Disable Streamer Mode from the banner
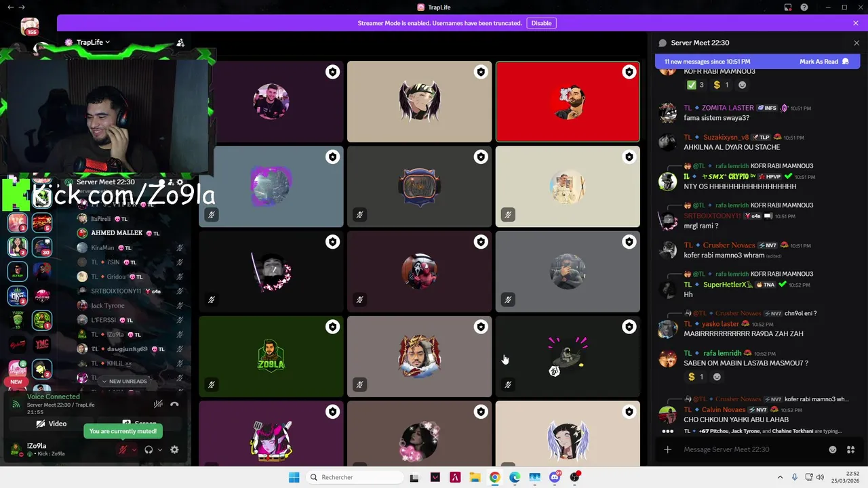Viewport: 868px width, 488px height. [x=541, y=23]
